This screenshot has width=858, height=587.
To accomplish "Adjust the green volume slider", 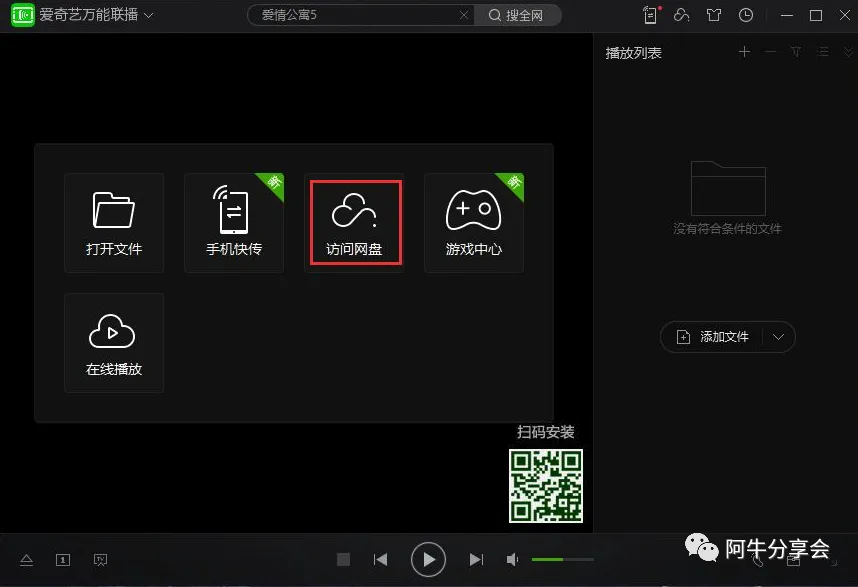I will click(x=563, y=559).
